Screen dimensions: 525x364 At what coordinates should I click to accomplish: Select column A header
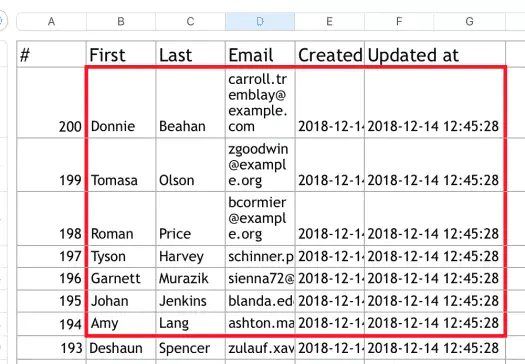tap(51, 21)
